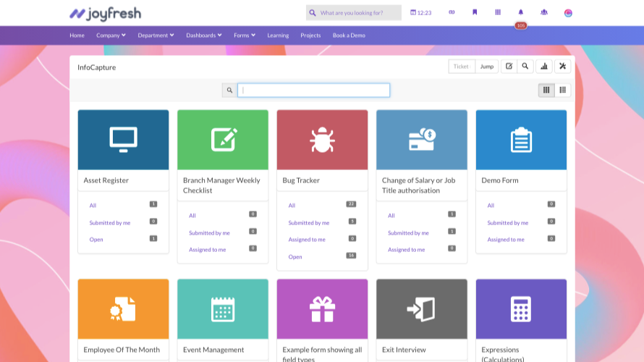The height and width of the screenshot is (362, 644).
Task: Open the notifications bell
Action: coord(520,12)
